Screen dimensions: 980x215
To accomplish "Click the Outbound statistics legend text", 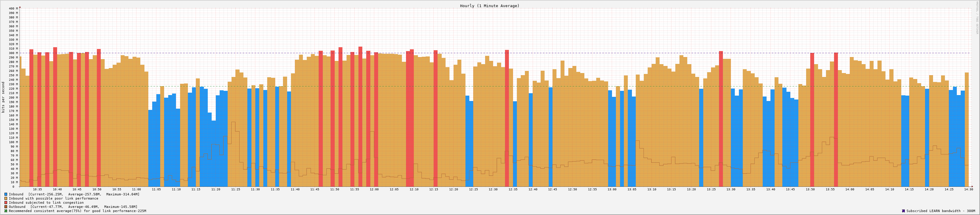I will point(73,207).
